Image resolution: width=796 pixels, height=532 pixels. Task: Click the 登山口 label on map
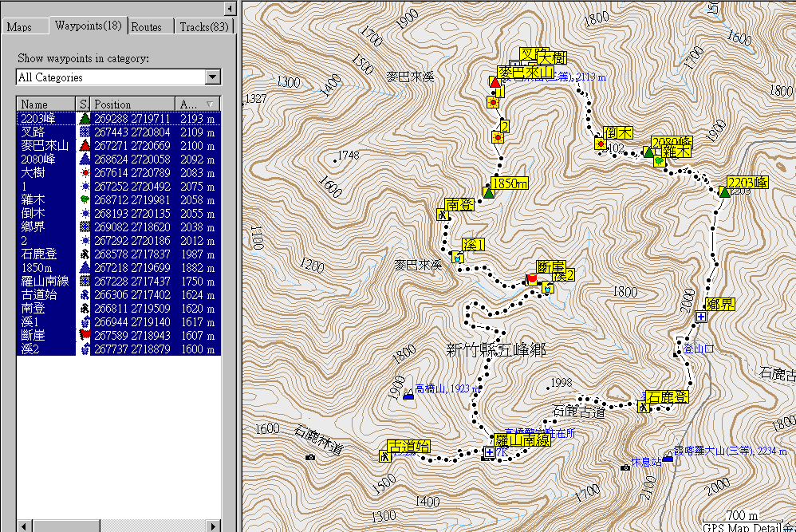pyautogui.click(x=699, y=349)
